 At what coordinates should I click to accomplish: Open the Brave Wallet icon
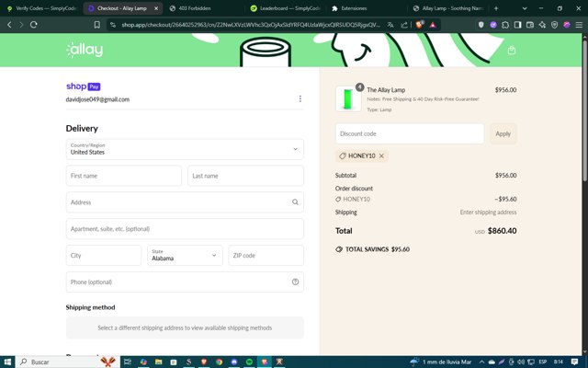pos(530,25)
